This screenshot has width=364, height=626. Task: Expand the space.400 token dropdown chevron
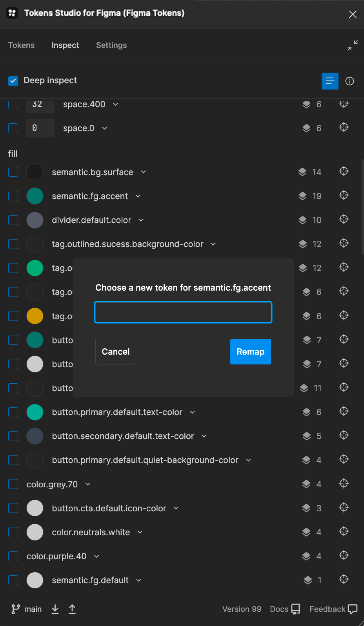(x=115, y=104)
